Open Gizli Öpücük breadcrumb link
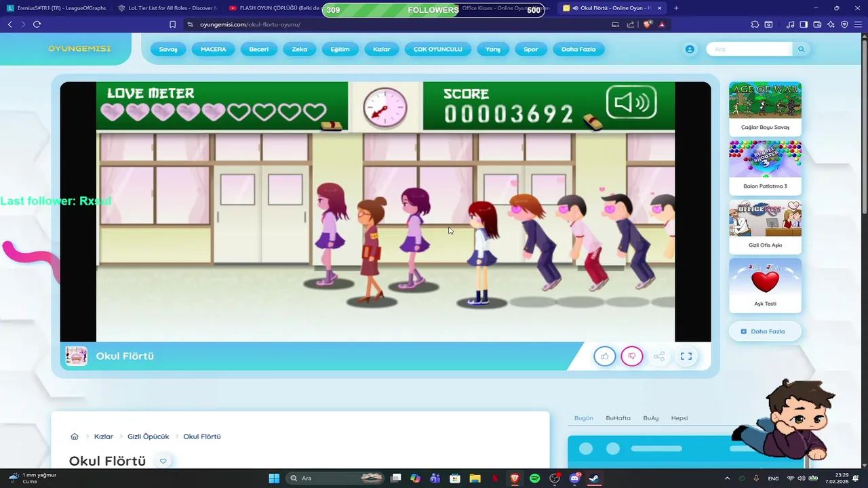 (x=148, y=436)
